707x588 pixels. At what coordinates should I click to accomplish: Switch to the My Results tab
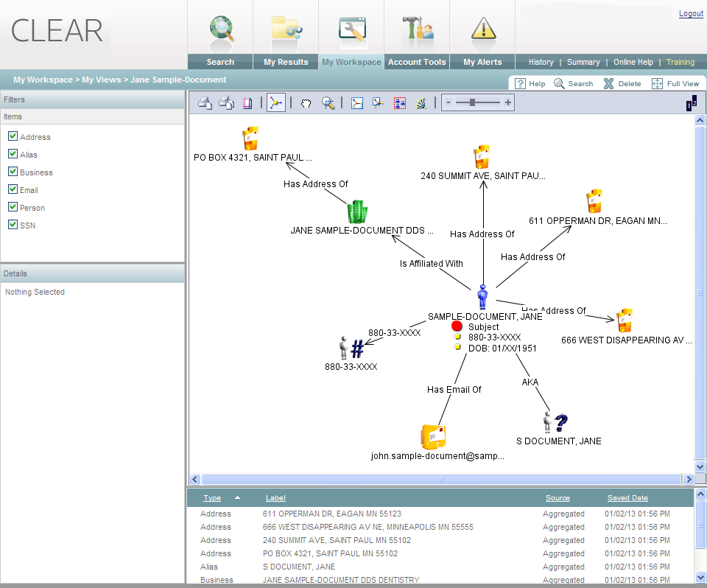(286, 62)
